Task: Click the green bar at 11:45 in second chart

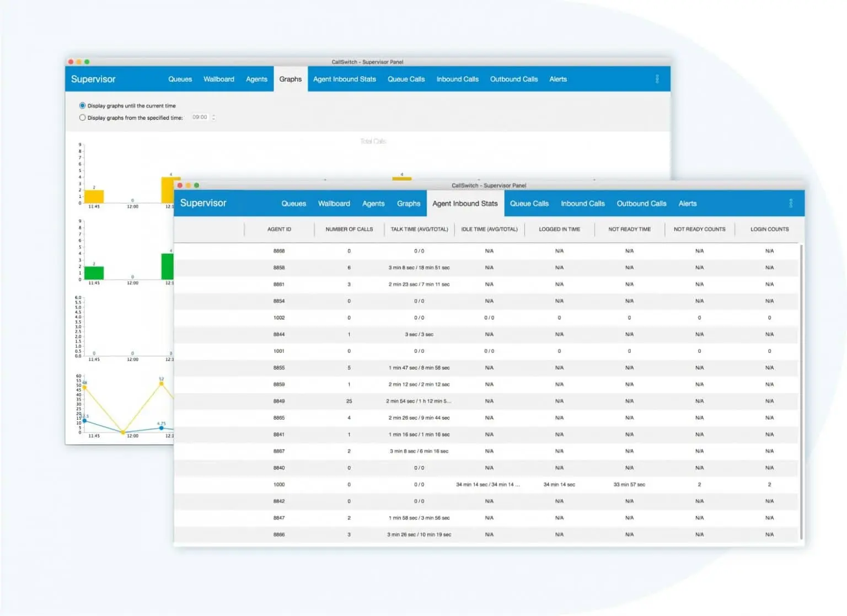Action: tap(94, 273)
